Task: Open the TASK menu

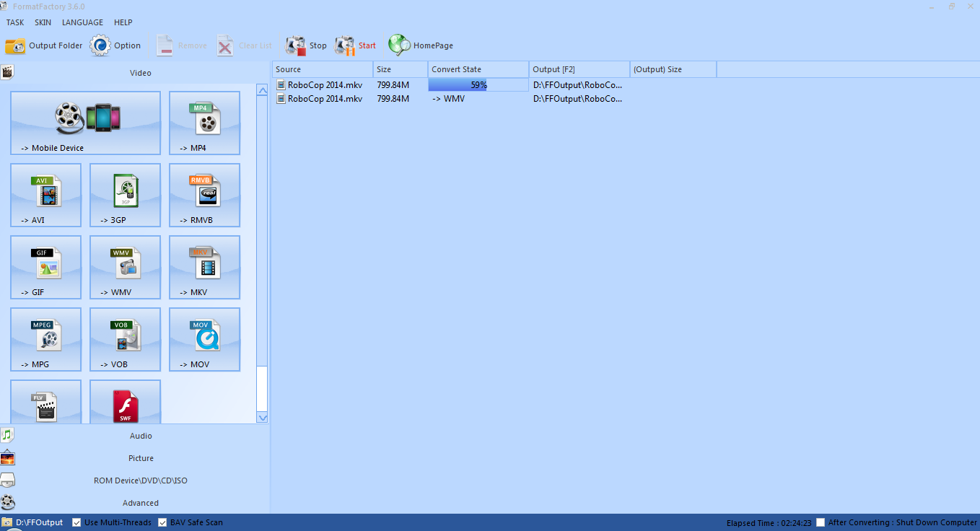Action: click(15, 22)
